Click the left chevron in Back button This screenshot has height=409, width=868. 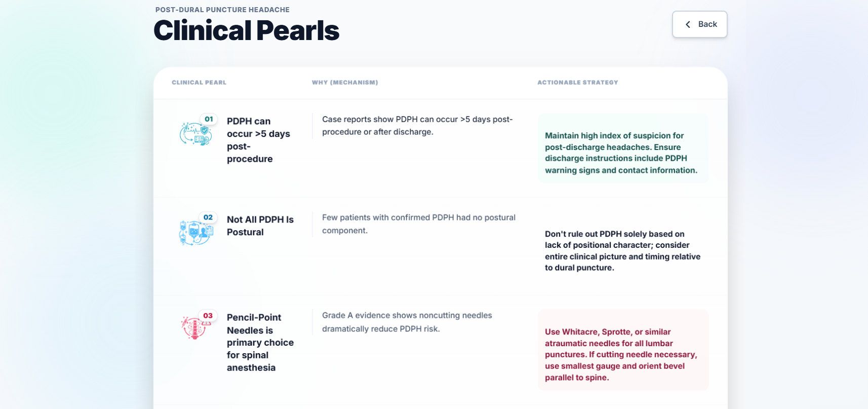688,24
